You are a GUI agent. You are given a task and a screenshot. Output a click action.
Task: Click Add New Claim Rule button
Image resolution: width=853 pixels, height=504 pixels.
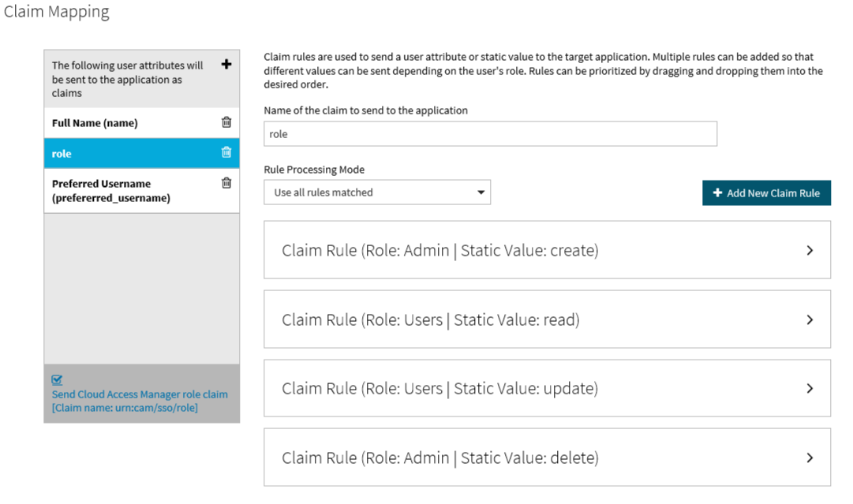click(x=766, y=193)
